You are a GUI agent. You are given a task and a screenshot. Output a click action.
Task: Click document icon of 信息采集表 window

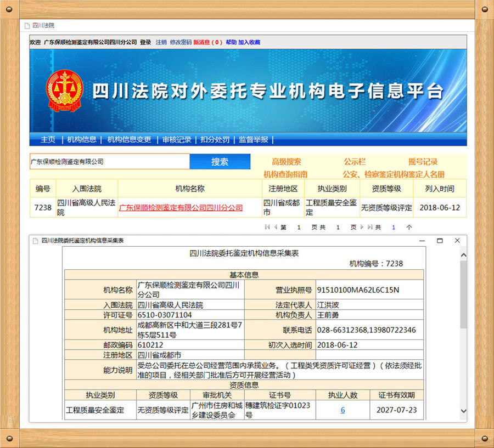pos(35,241)
